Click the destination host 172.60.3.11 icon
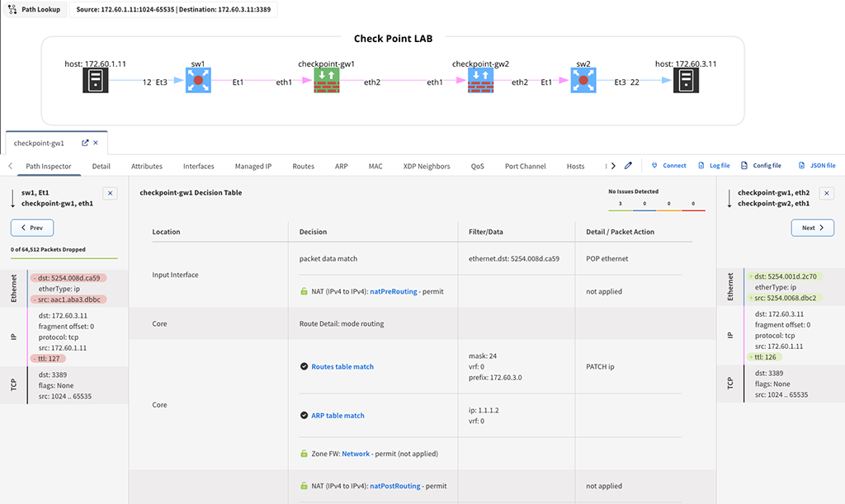This screenshot has width=845, height=504. pyautogui.click(x=686, y=80)
